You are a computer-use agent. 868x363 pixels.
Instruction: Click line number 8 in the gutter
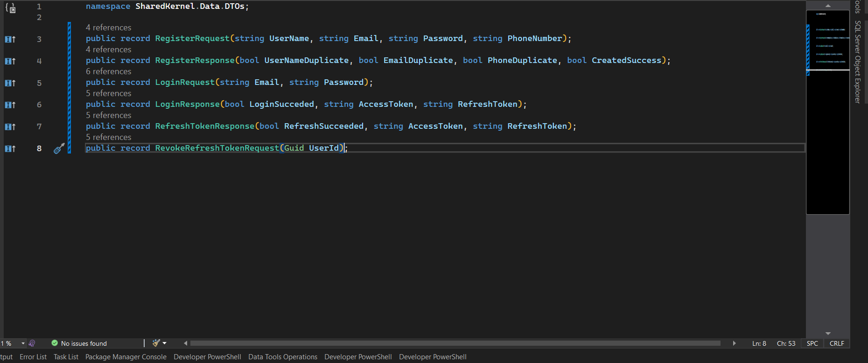click(x=39, y=148)
